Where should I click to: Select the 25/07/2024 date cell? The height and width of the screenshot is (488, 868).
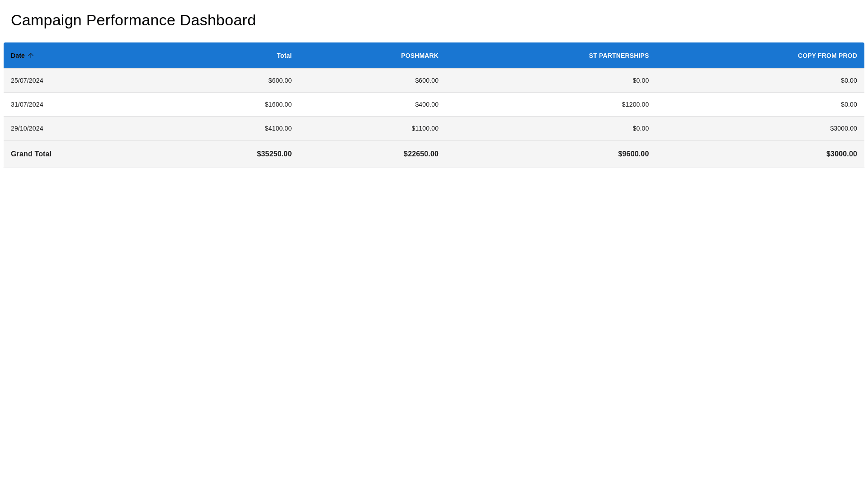coord(27,80)
